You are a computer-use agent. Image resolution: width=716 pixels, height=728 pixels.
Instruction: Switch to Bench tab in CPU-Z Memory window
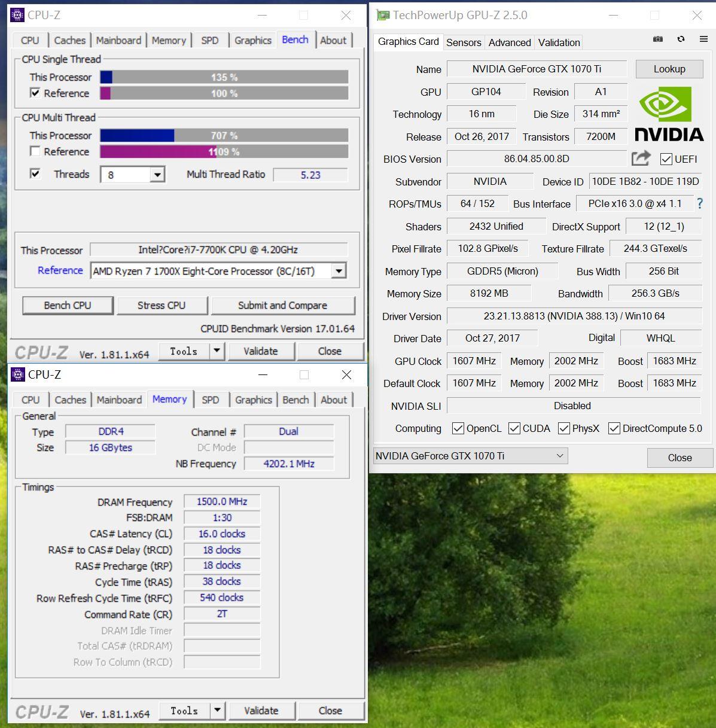click(x=296, y=400)
